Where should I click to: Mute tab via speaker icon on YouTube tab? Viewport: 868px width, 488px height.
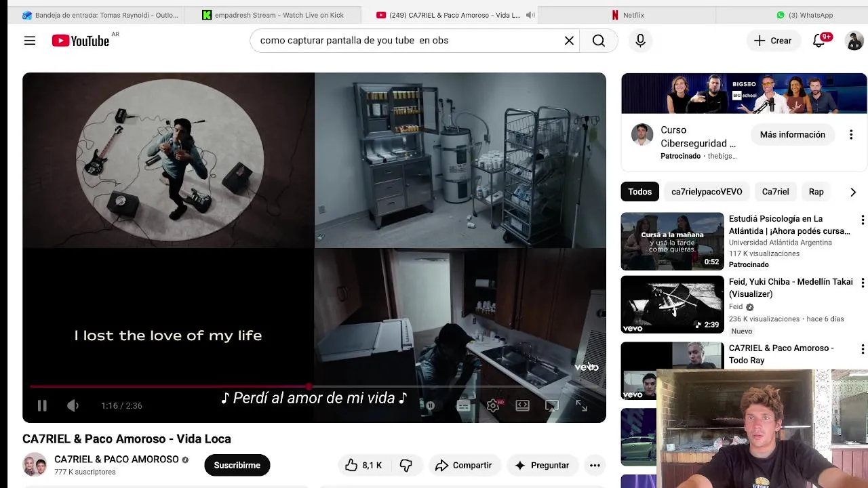pos(530,15)
